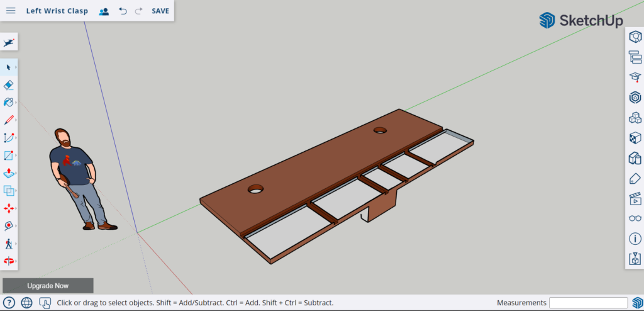Expand the Line tool flyout arrow
This screenshot has height=311, width=644.
click(x=16, y=120)
